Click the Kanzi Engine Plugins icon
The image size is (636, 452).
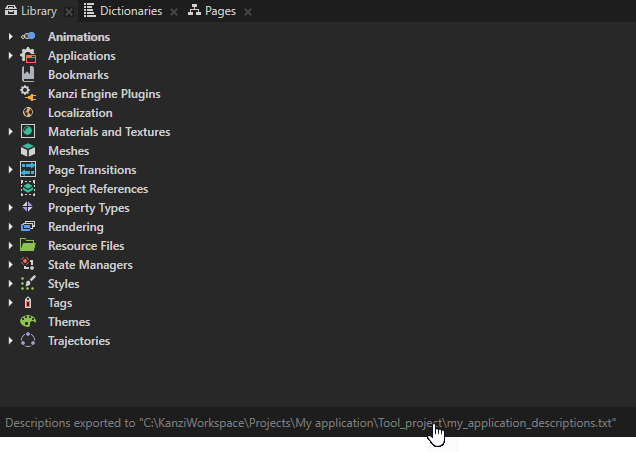pyautogui.click(x=28, y=94)
